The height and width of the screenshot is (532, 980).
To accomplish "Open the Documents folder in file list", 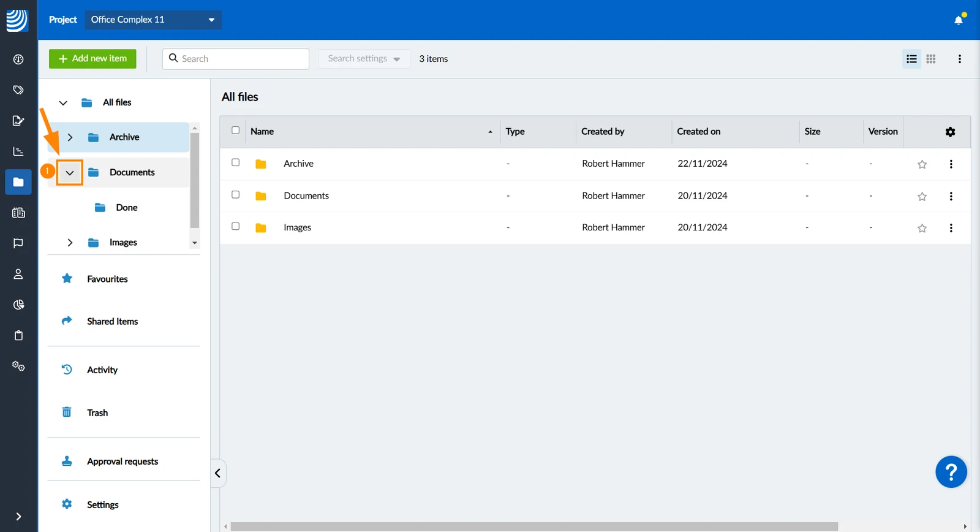I will pyautogui.click(x=306, y=196).
